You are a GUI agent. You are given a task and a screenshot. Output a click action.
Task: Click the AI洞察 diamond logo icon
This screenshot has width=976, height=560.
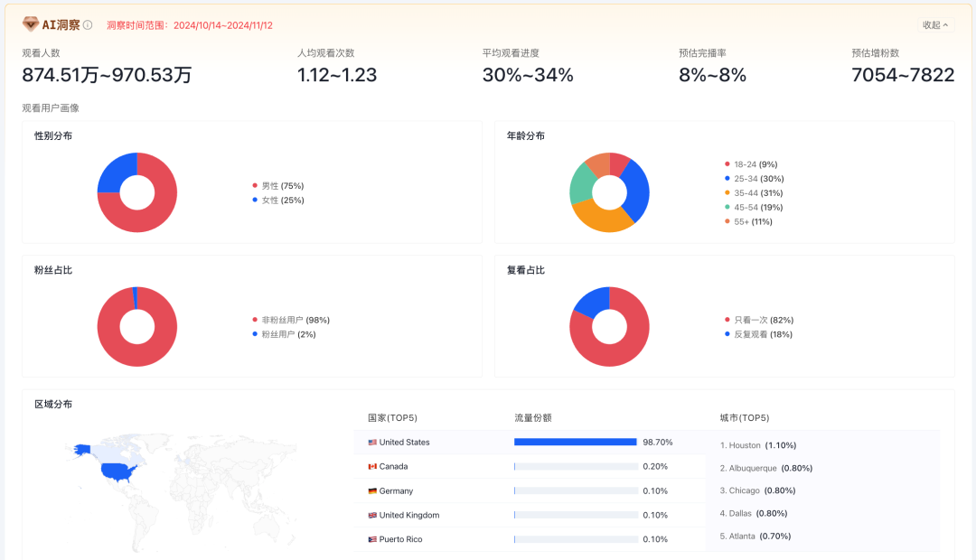31,24
